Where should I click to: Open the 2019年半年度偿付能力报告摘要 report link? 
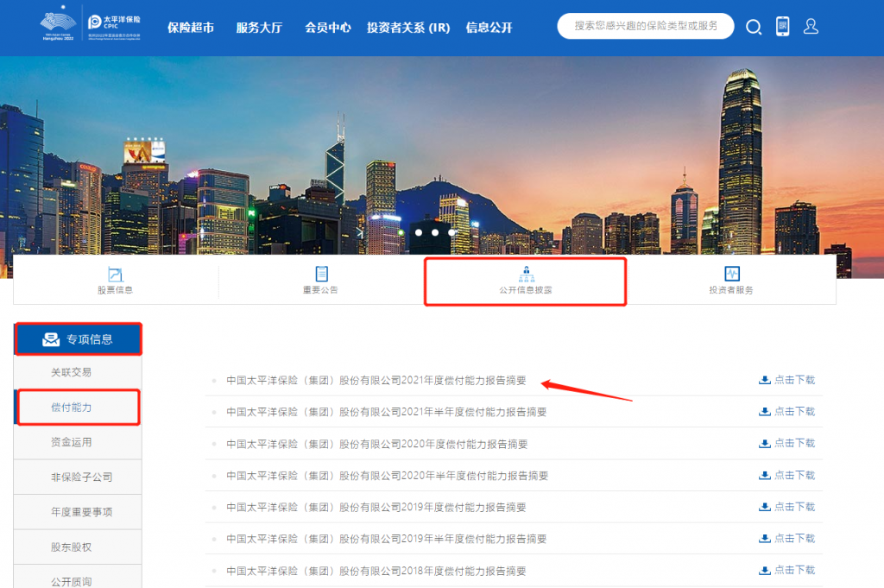point(386,539)
